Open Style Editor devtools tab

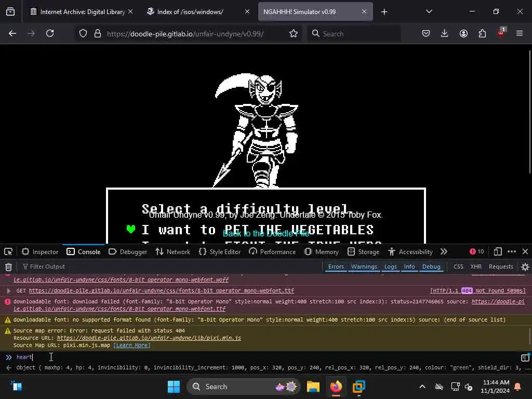[220, 252]
